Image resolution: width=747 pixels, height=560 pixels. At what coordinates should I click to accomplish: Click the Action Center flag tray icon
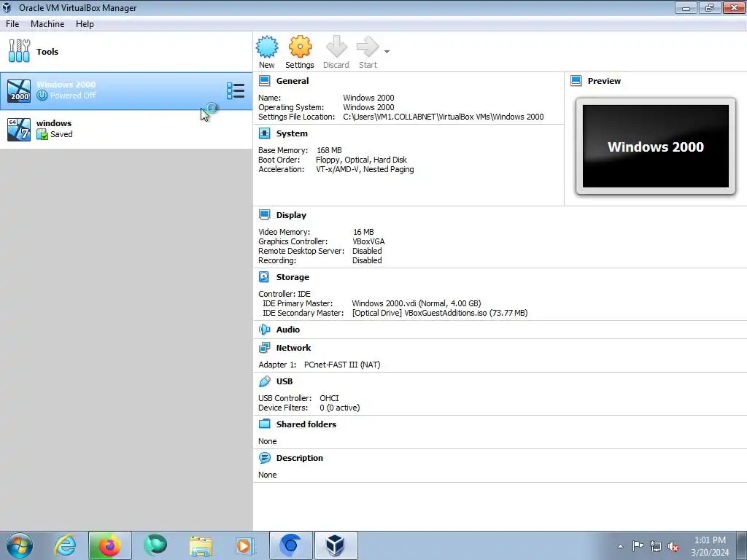click(x=638, y=545)
